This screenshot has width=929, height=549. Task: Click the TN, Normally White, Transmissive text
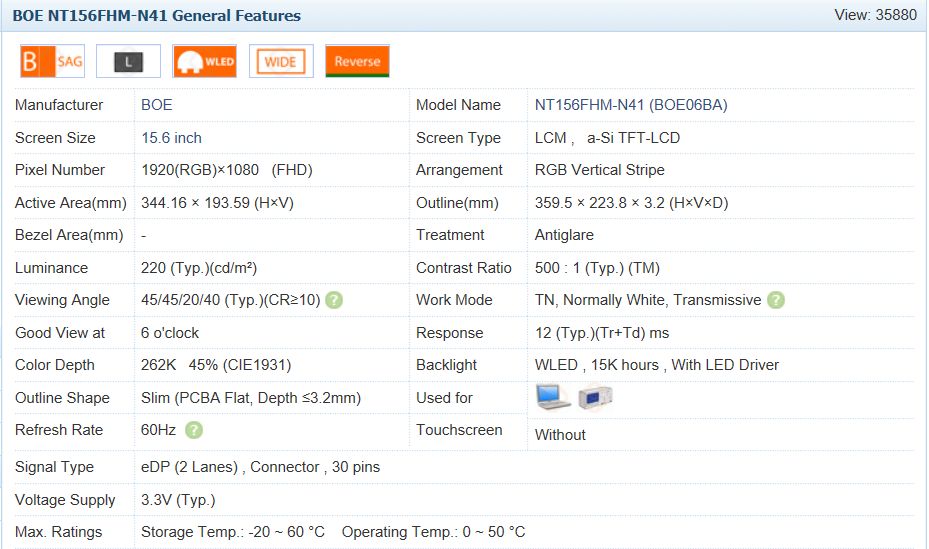648,300
